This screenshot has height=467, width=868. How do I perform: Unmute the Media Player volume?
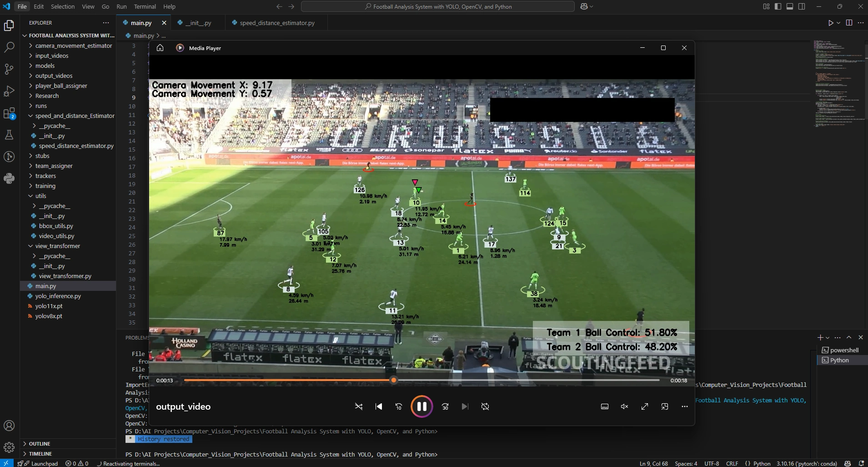point(625,406)
